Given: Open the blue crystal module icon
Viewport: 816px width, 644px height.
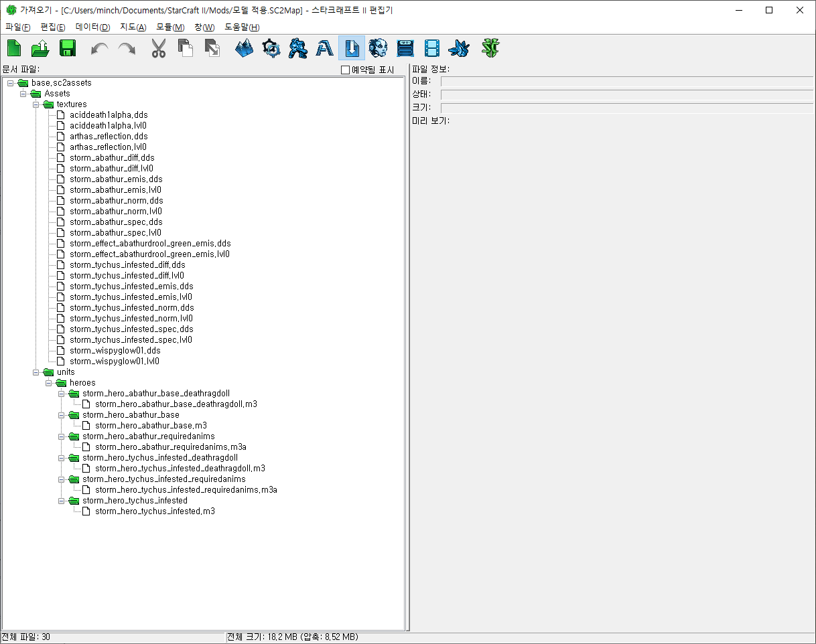Looking at the screenshot, I should point(459,48).
